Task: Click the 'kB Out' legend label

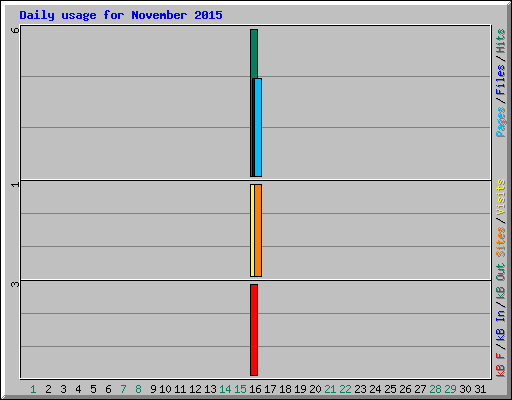Action: pyautogui.click(x=501, y=282)
